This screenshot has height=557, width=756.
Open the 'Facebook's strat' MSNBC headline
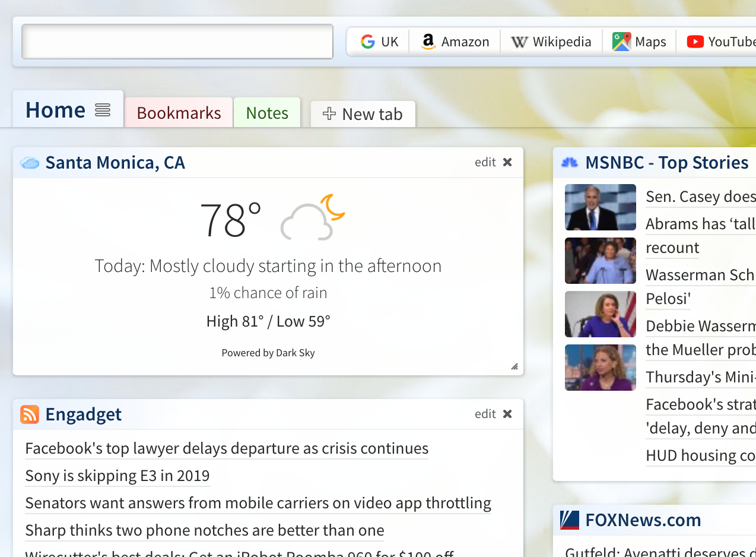click(701, 416)
